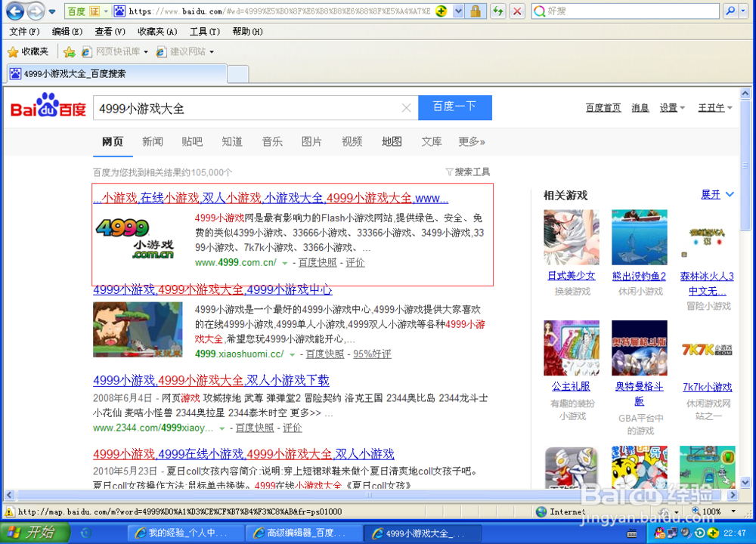Switch to the 视频 search tab
This screenshot has width=756, height=544.
tap(352, 141)
